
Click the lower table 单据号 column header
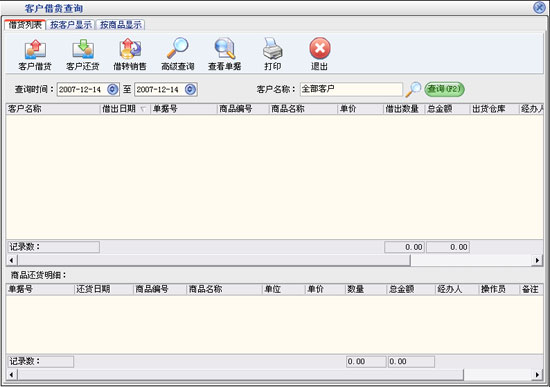40,289
